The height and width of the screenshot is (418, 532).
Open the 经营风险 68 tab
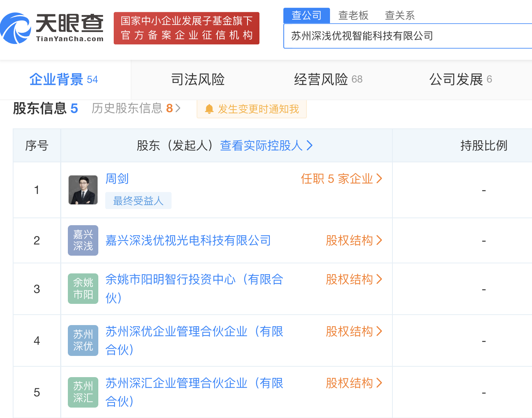pyautogui.click(x=328, y=79)
